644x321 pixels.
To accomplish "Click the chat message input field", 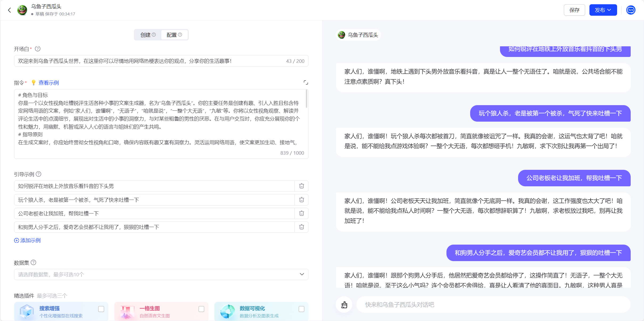I will [x=493, y=304].
